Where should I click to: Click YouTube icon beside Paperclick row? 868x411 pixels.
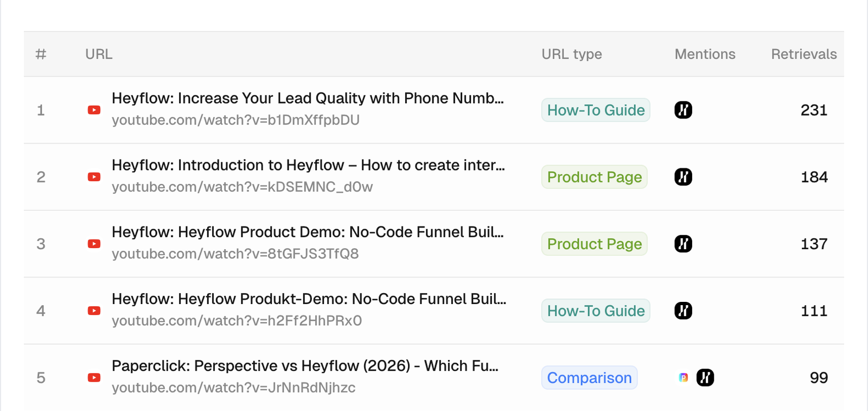point(94,377)
